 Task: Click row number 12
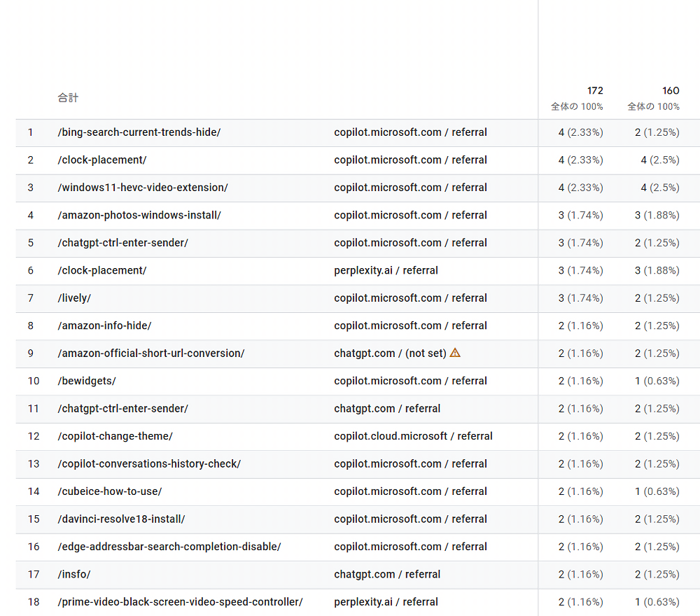pyautogui.click(x=34, y=436)
